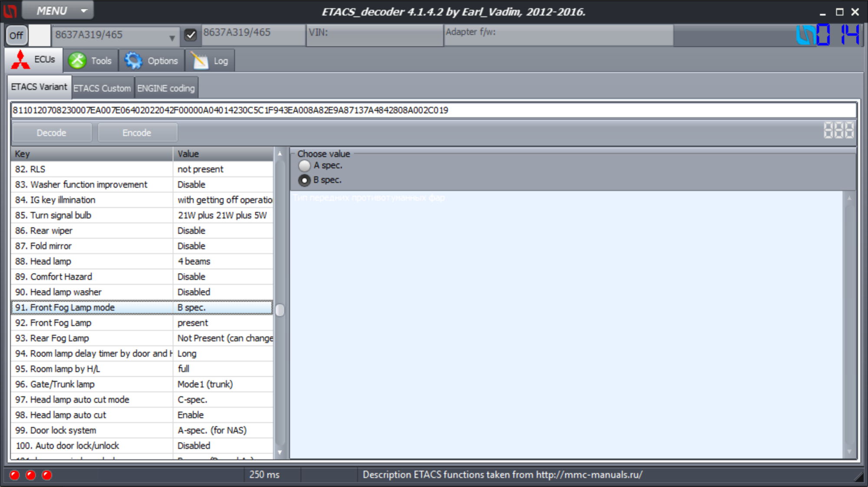Select the A spec. radio option
The image size is (868, 487).
304,166
